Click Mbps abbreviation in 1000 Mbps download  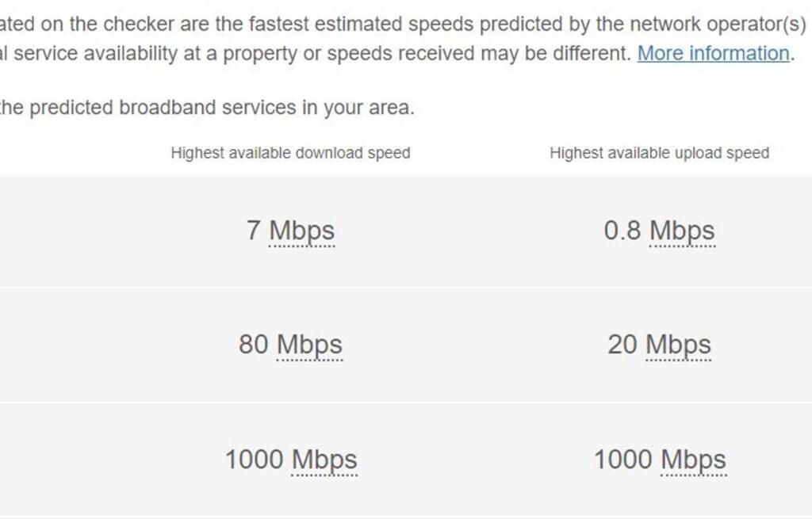(324, 460)
